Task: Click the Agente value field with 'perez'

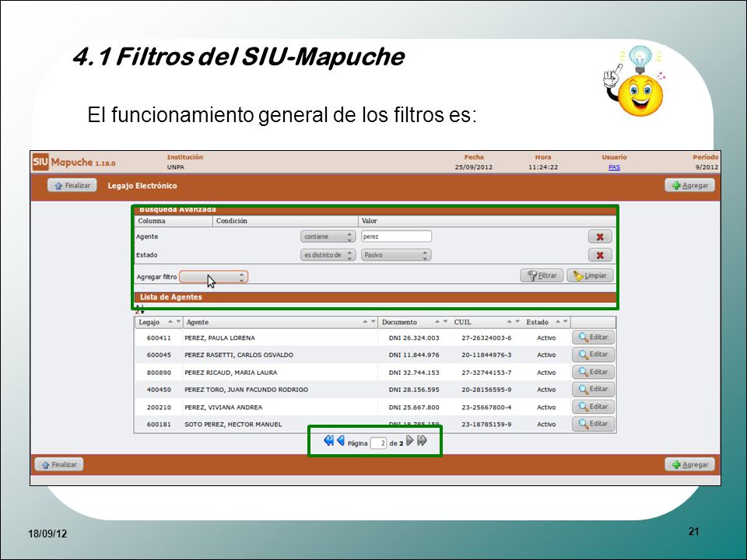Action: pyautogui.click(x=396, y=236)
